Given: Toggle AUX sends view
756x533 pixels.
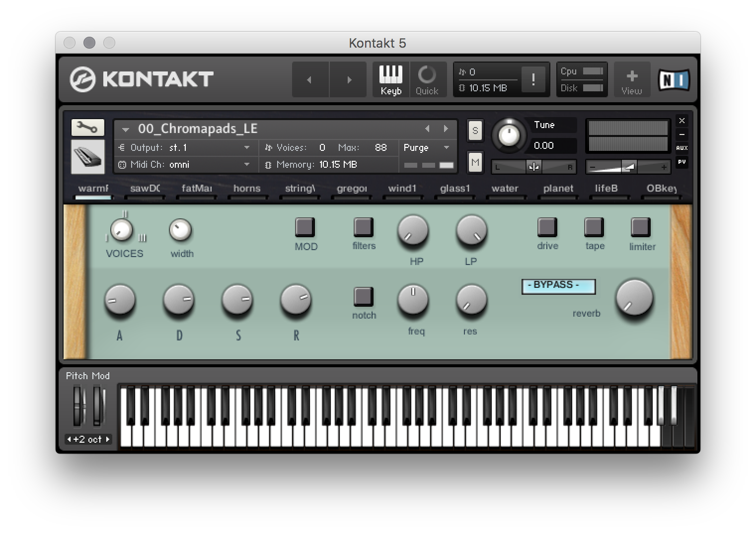Looking at the screenshot, I should 682,148.
